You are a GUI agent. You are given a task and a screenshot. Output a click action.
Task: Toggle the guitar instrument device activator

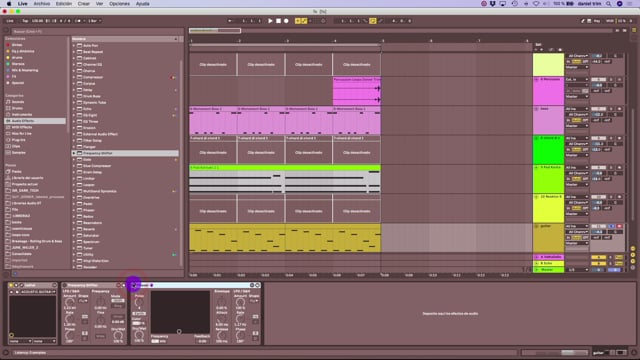click(x=11, y=285)
